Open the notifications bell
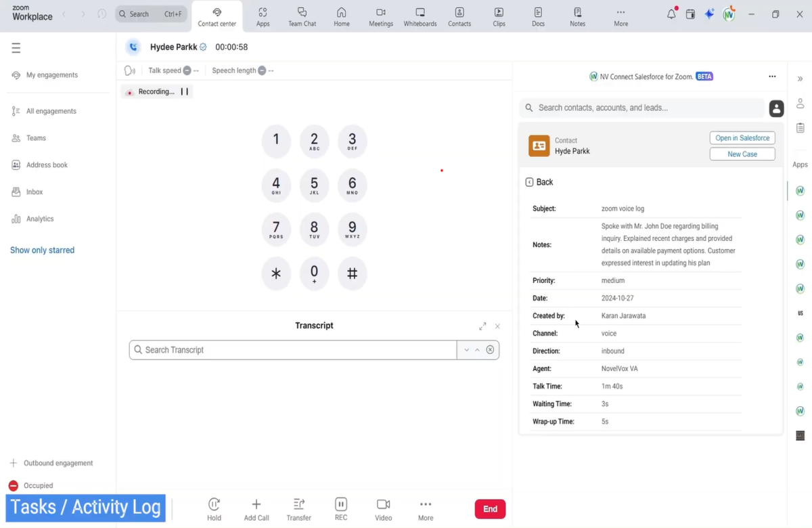The width and height of the screenshot is (812, 528). 671,14
